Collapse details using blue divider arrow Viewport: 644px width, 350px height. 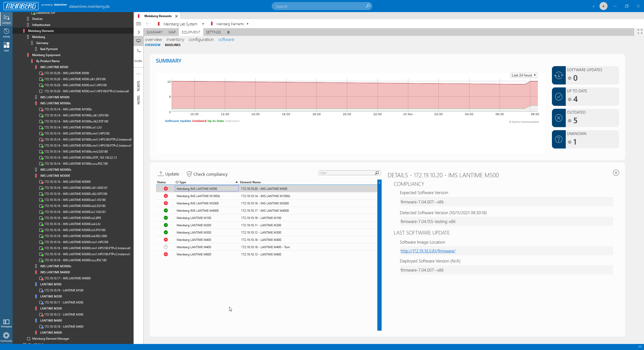[379, 183]
